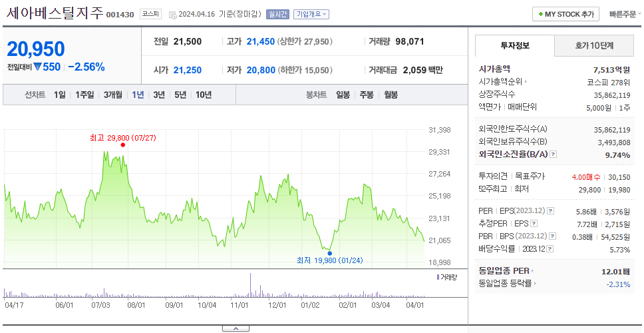
Task: Click the 저가 value 20,800
Action: 261,71
